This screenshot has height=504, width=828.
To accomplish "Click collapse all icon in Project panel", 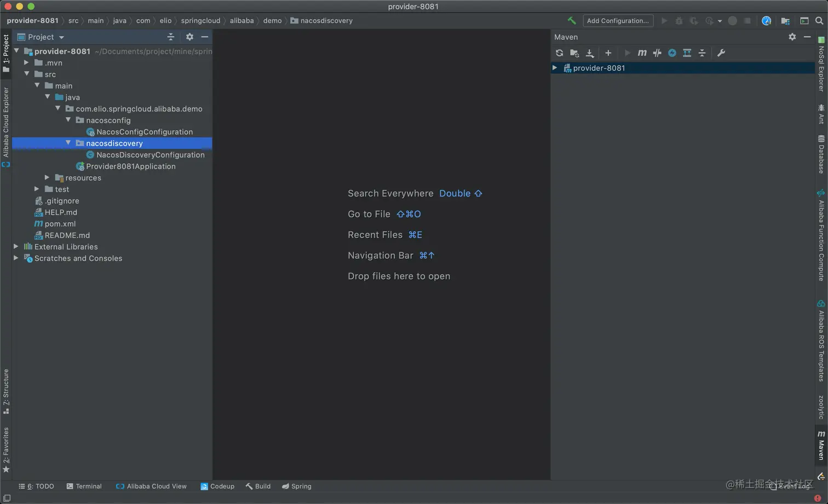I will 171,37.
